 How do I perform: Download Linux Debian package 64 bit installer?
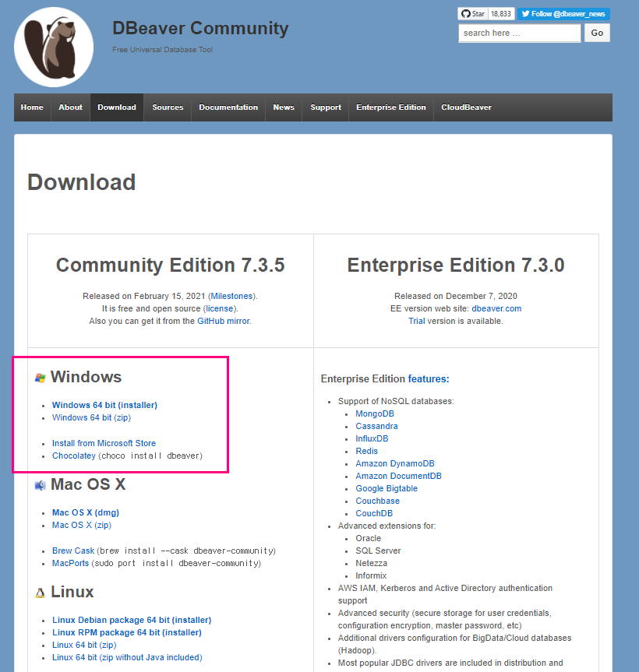pyautogui.click(x=132, y=620)
